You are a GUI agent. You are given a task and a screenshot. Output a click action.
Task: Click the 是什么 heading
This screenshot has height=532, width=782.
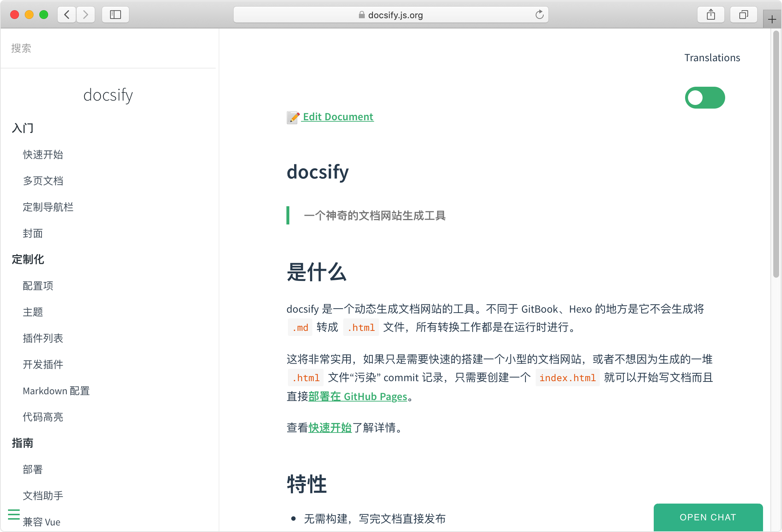coord(317,272)
